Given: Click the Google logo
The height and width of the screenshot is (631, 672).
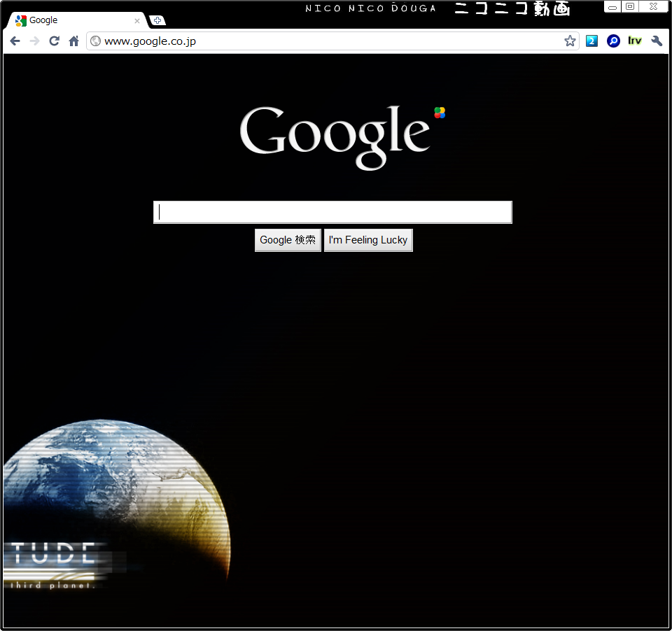Looking at the screenshot, I should click(342, 137).
